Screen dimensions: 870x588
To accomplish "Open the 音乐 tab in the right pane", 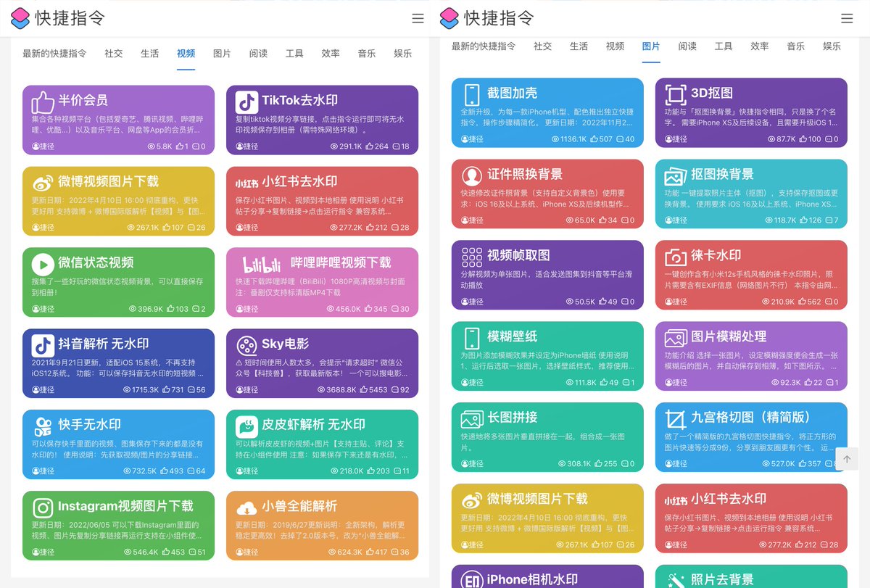I will tap(796, 46).
